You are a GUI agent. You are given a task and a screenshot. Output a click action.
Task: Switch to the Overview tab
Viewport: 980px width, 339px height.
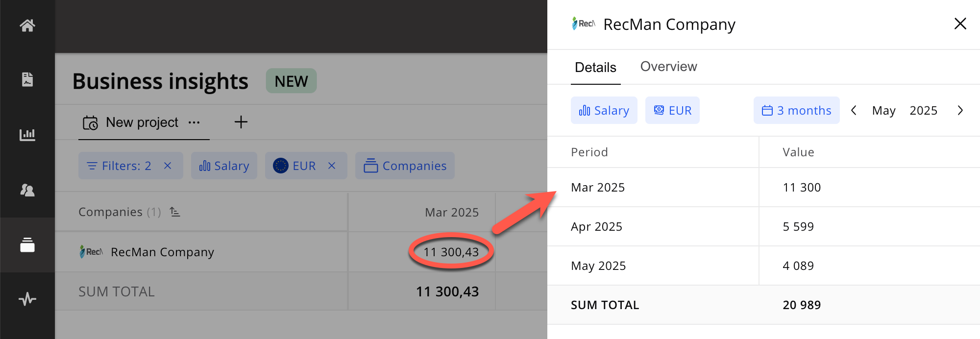[x=668, y=67]
